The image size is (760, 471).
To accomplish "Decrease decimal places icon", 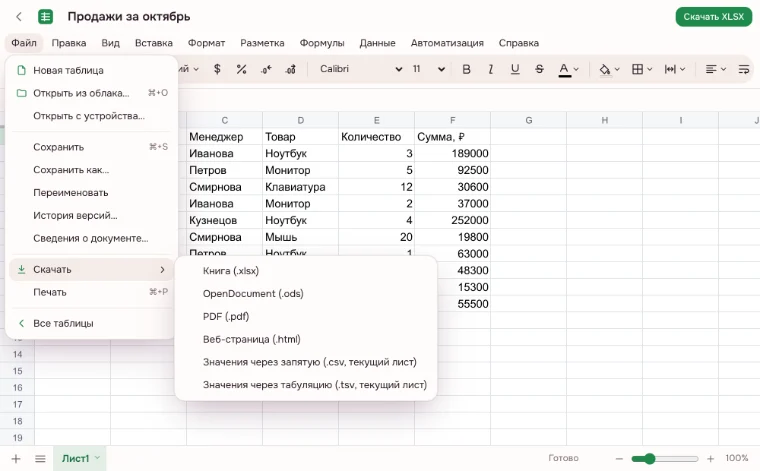I will [x=266, y=69].
